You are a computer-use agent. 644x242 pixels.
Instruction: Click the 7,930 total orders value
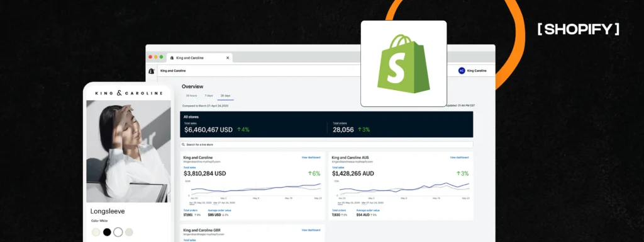tap(336, 215)
